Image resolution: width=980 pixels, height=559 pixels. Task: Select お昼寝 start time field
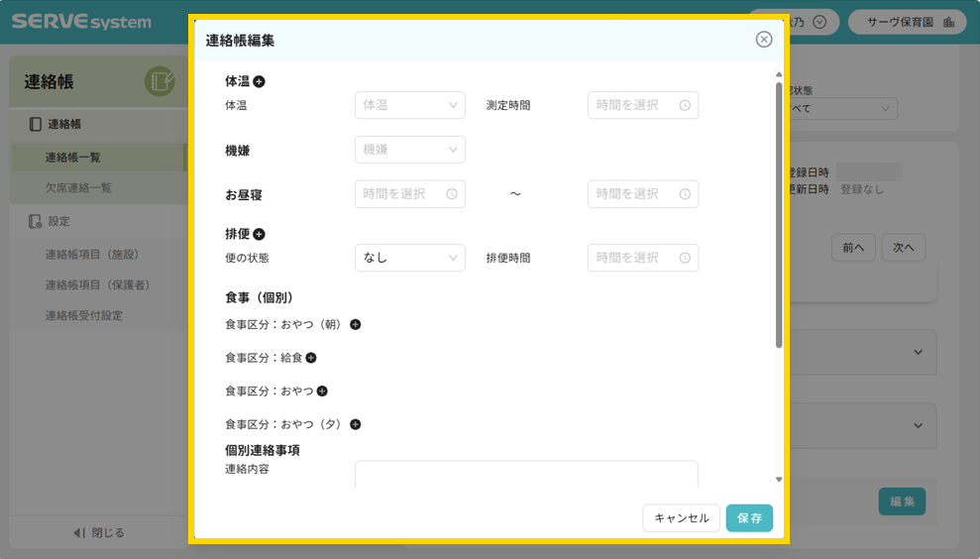tap(409, 194)
